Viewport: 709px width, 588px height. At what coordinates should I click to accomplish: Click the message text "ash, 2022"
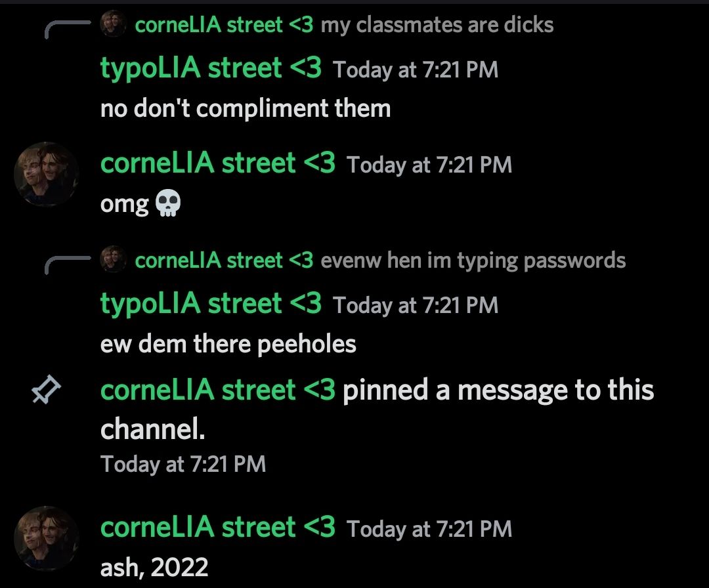154,567
